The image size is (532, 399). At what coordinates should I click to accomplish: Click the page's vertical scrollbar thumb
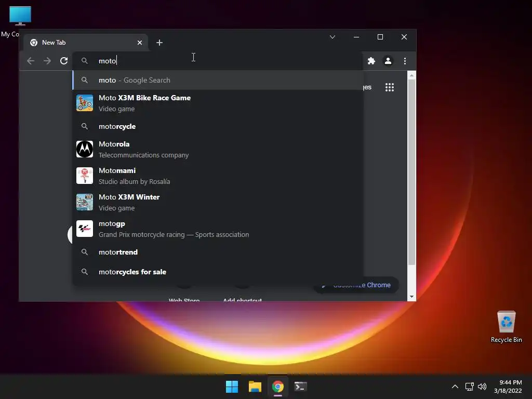pyautogui.click(x=411, y=172)
